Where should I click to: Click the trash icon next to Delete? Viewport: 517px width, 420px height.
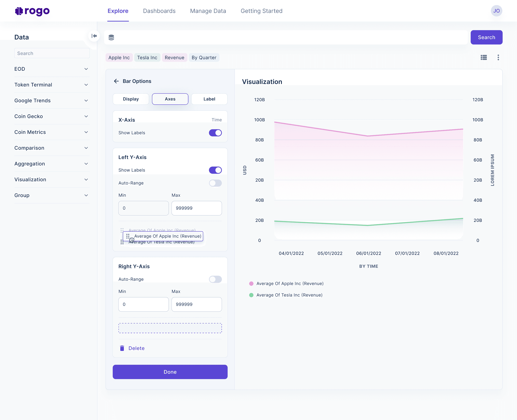[122, 348]
